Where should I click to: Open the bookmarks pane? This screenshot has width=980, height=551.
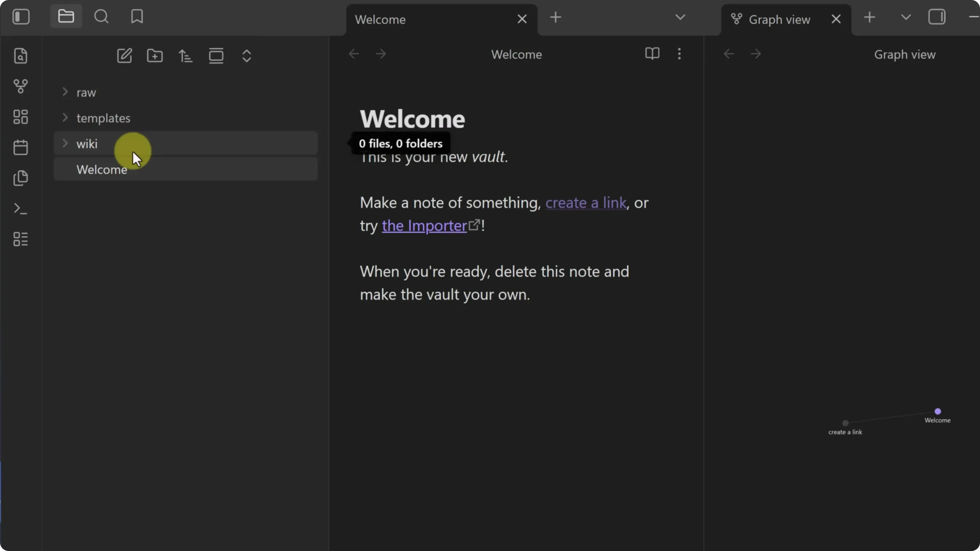click(137, 17)
